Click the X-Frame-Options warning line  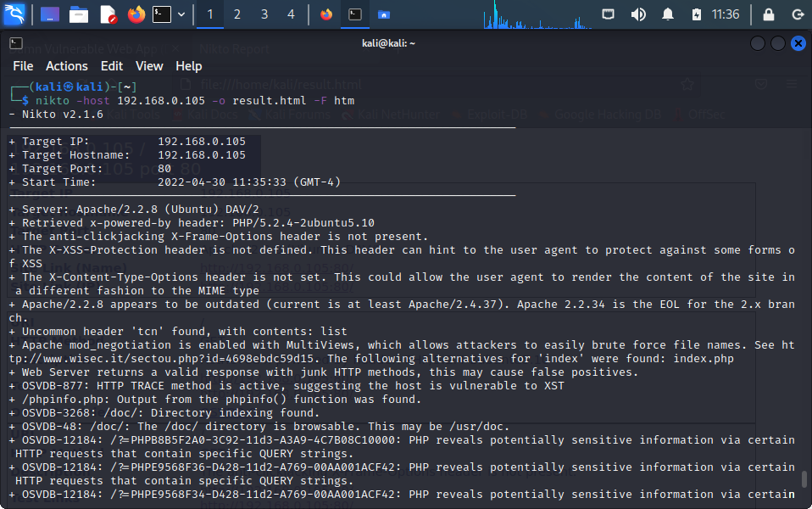click(219, 237)
